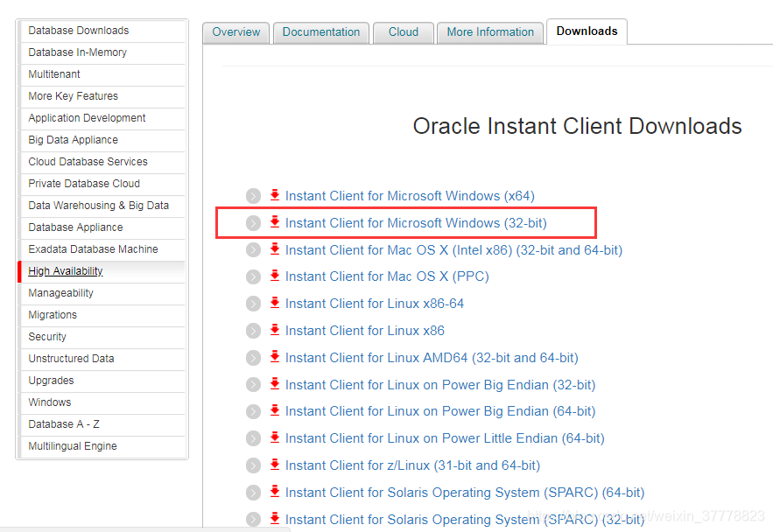Open Instant Client for Linux AMD64 link

click(432, 358)
